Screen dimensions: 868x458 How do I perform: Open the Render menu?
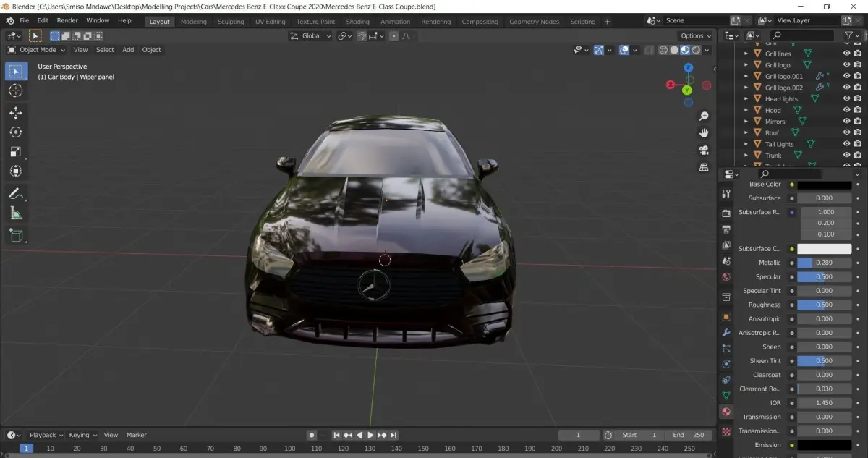pos(67,21)
